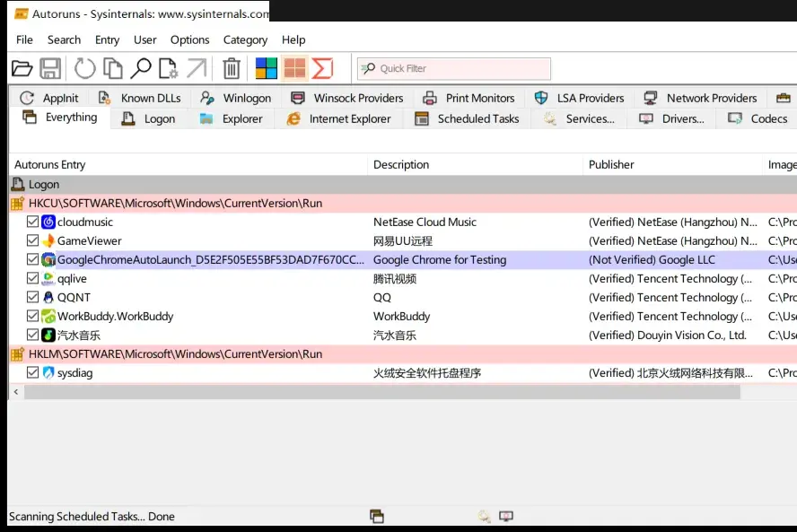The width and height of the screenshot is (797, 532).
Task: Click the horizontal scrollbar left arrow
Action: pyautogui.click(x=16, y=392)
